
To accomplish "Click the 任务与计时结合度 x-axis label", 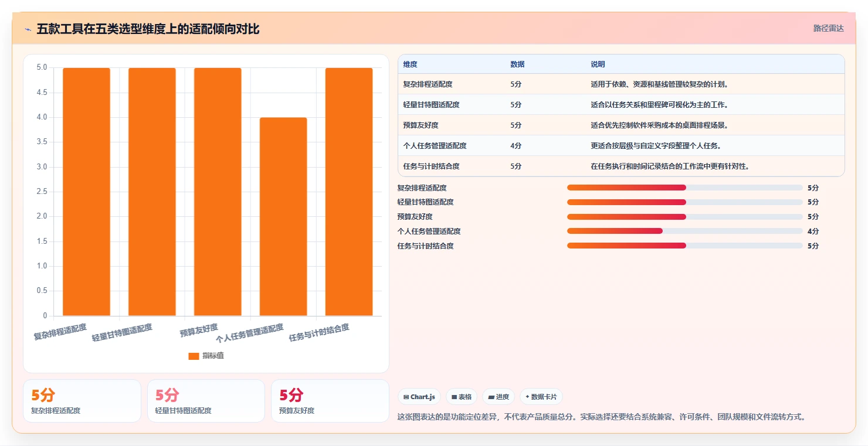I will pos(319,333).
